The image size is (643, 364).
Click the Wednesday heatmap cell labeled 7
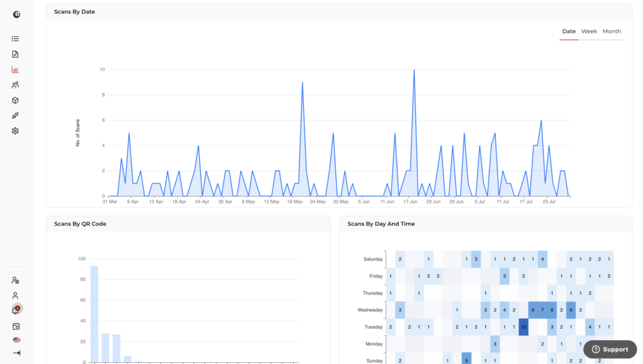[542, 310]
